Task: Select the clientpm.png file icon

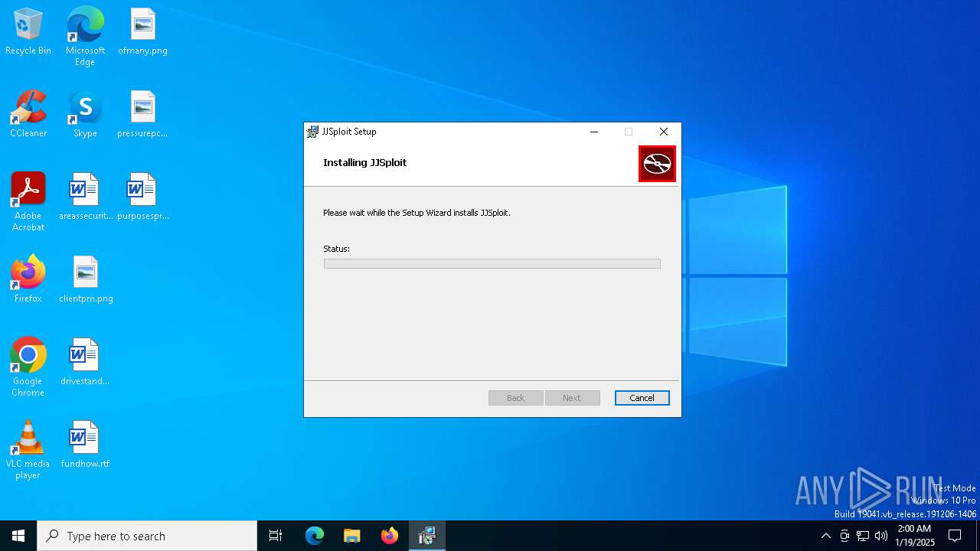Action: point(85,279)
